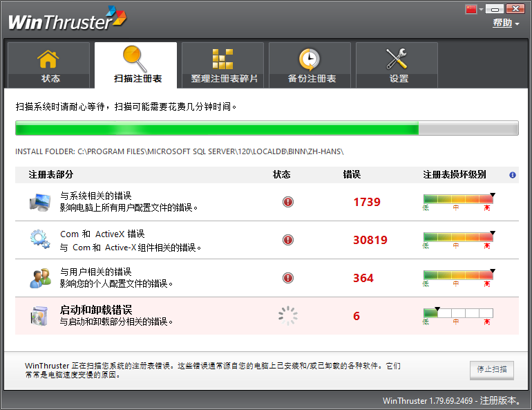Click the error count 1739
The height and width of the screenshot is (410, 532).
pyautogui.click(x=367, y=202)
